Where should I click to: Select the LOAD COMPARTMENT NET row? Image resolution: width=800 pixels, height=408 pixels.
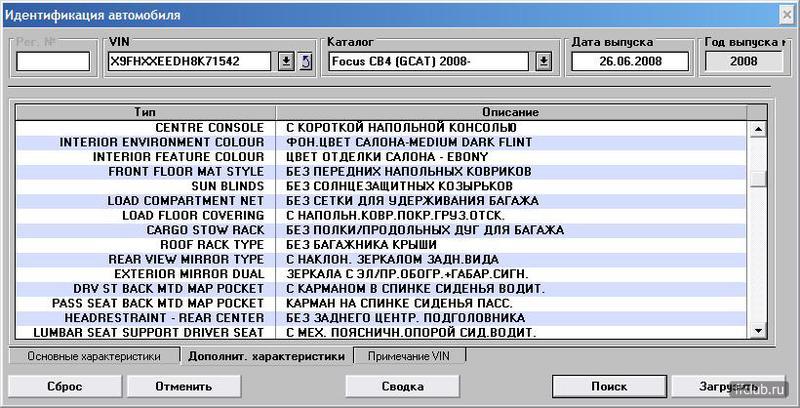(381, 201)
